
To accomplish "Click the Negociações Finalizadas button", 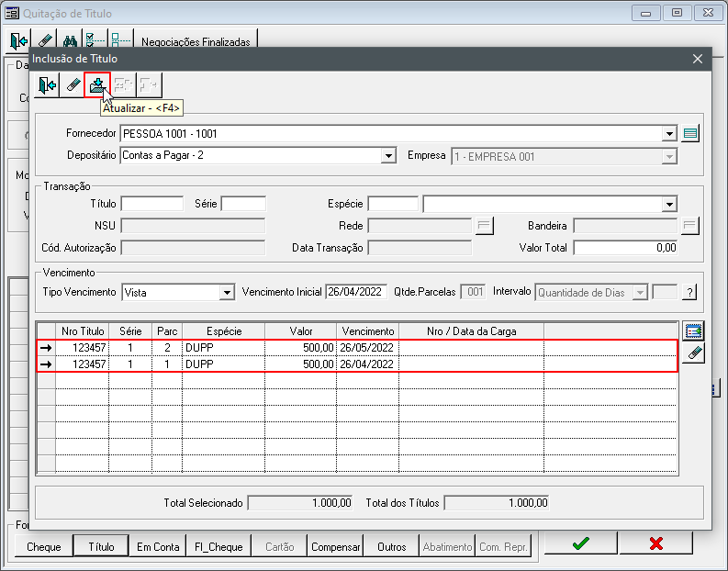I will [196, 42].
